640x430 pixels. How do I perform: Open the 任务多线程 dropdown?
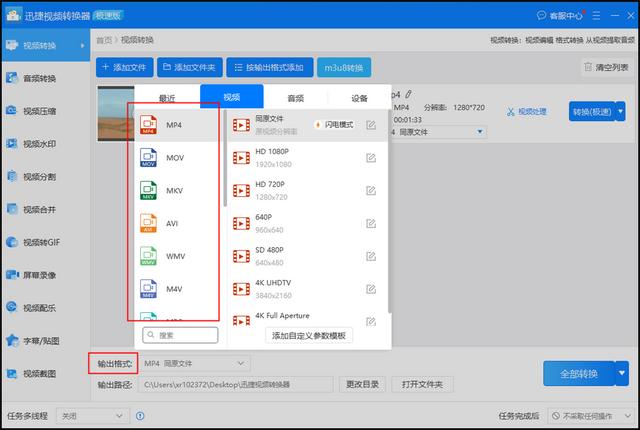tap(92, 416)
